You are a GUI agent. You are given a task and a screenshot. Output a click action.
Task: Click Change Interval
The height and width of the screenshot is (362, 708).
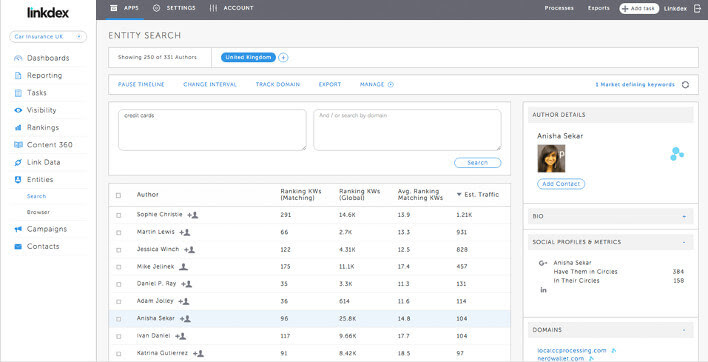[x=210, y=84]
